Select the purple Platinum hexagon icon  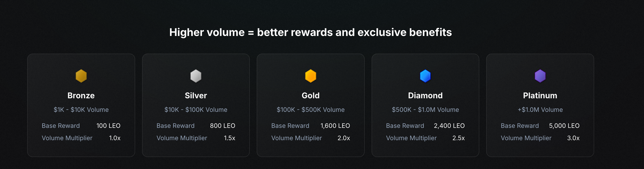540,76
